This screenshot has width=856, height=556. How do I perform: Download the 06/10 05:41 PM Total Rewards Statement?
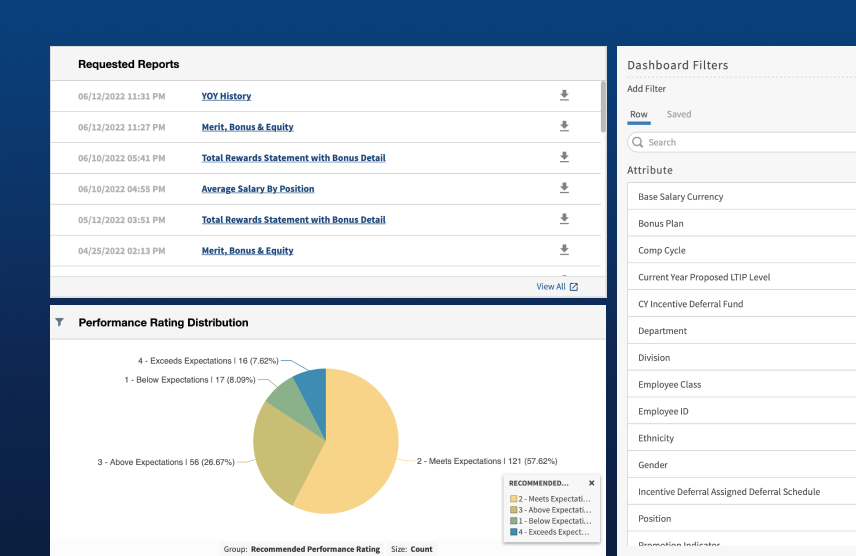564,158
